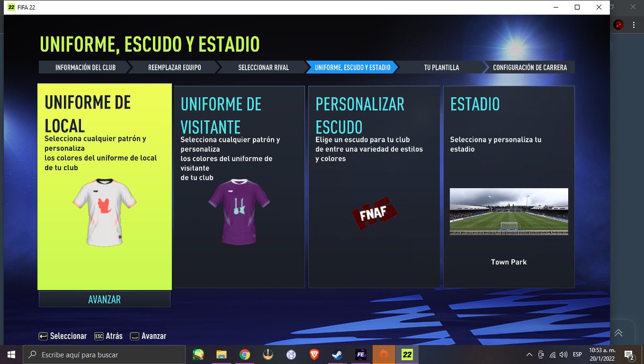Open Google Chrome from the taskbar
Screen dimensions: 644x364
pyautogui.click(x=244, y=354)
